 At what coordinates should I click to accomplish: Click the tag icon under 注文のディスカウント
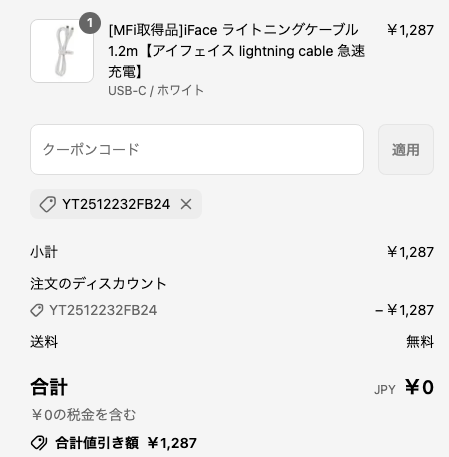[x=37, y=310]
